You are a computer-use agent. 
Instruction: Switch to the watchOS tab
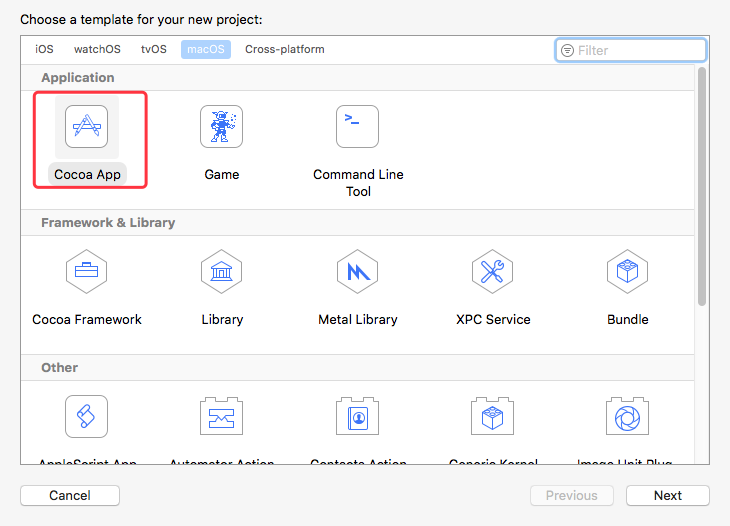pyautogui.click(x=97, y=49)
